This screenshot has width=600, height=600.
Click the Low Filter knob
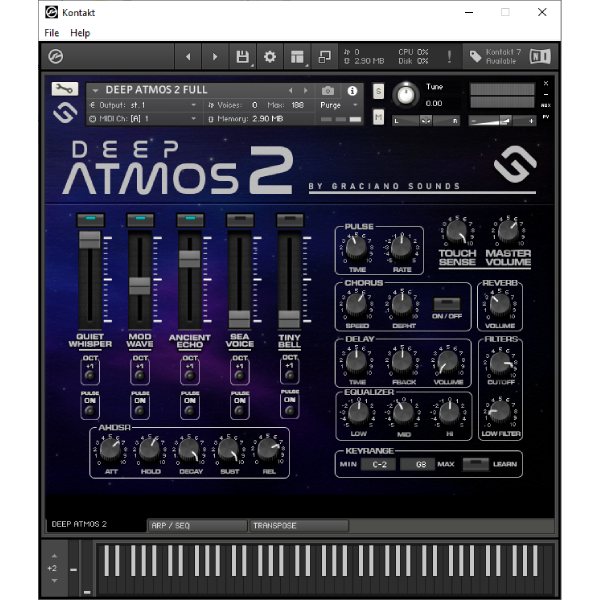[500, 412]
